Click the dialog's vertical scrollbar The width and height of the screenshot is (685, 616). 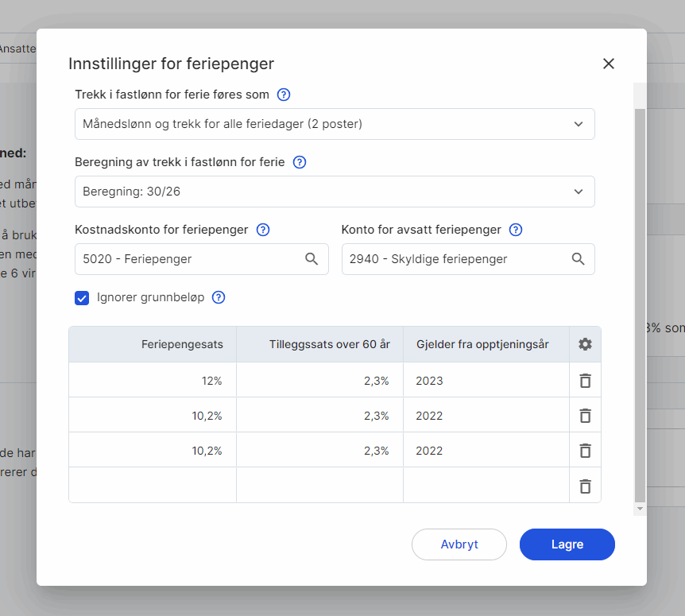pyautogui.click(x=640, y=302)
